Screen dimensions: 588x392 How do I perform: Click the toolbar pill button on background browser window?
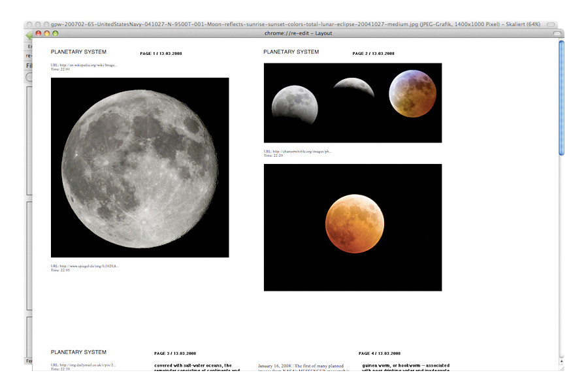551,24
